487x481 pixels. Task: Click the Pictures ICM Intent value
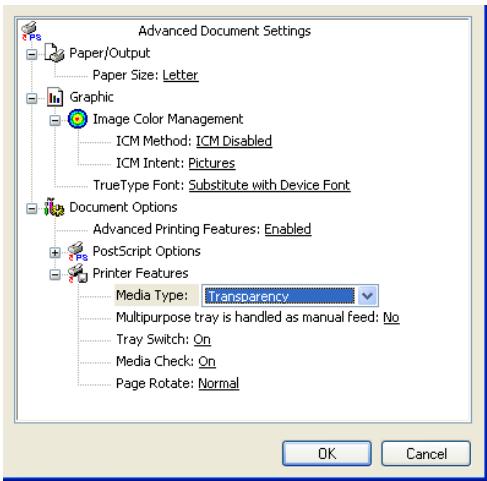pos(212,163)
